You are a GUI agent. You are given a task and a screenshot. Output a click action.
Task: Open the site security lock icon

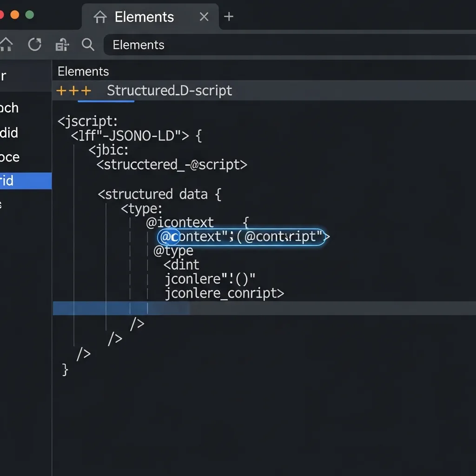click(x=62, y=45)
